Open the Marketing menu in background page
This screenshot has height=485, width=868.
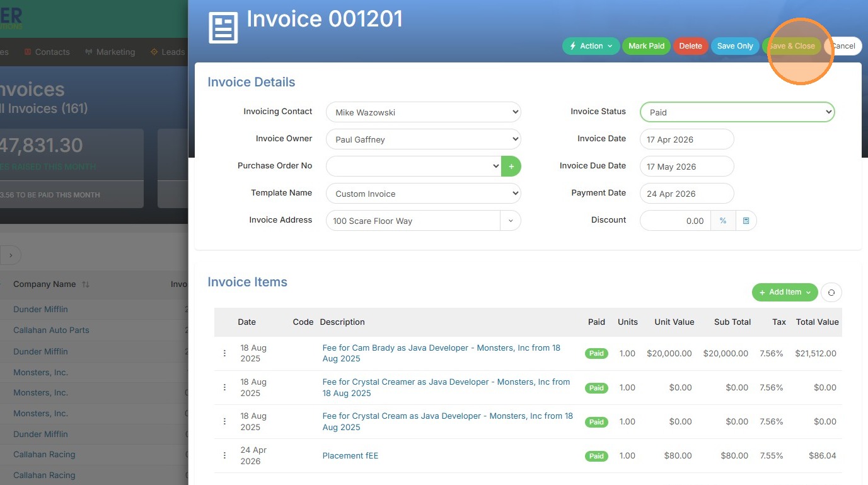click(115, 52)
